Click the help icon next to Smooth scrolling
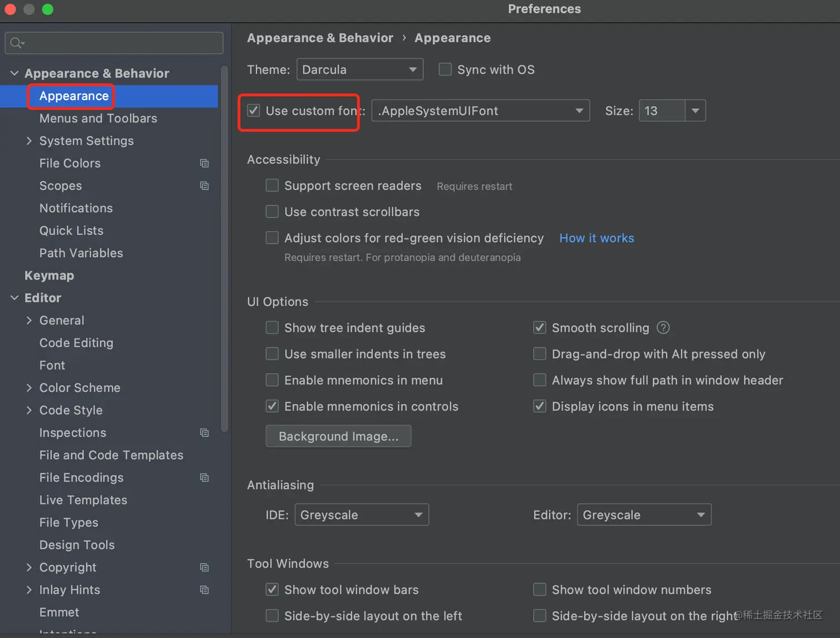Image resolution: width=840 pixels, height=638 pixels. point(663,328)
